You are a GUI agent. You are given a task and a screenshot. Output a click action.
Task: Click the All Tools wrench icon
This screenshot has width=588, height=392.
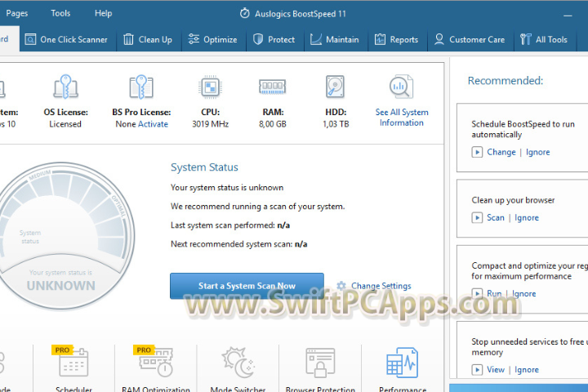[525, 39]
